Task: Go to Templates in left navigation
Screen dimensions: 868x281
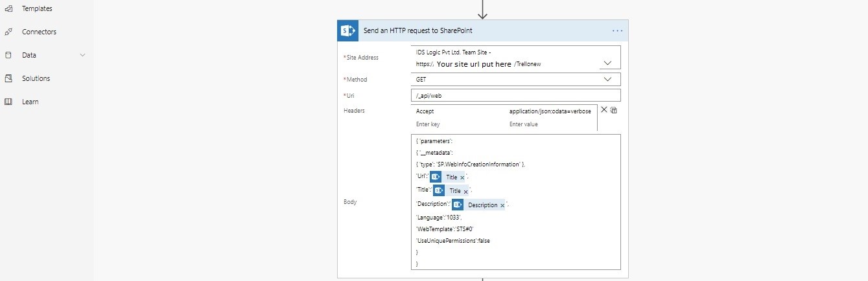Action: [37, 8]
